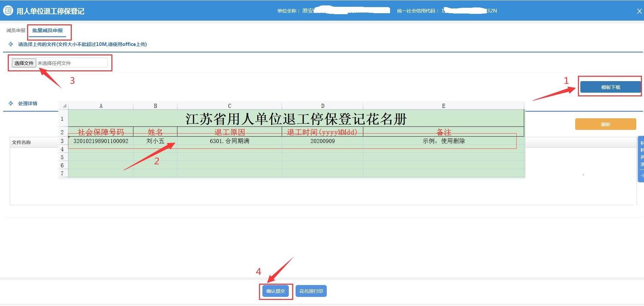
Task: Click the roster title 江苏省用人单位退工停保登记花名册
Action: (x=296, y=119)
